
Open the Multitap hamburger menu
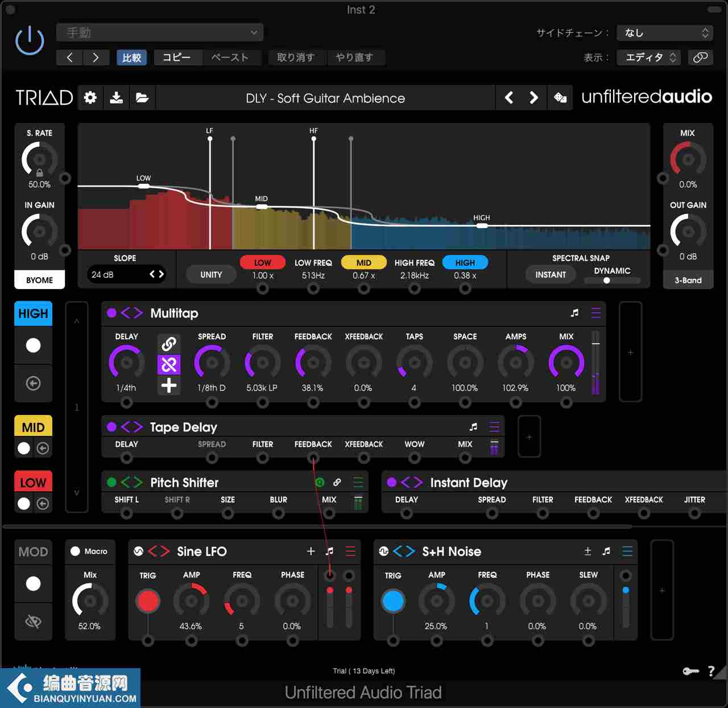(x=596, y=312)
